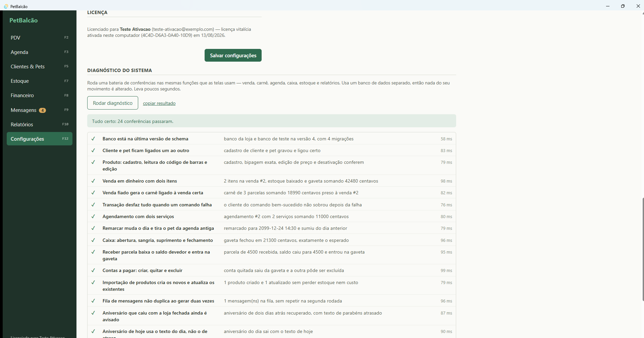Click checkmark for Transação desfaz tudo row

(93, 205)
